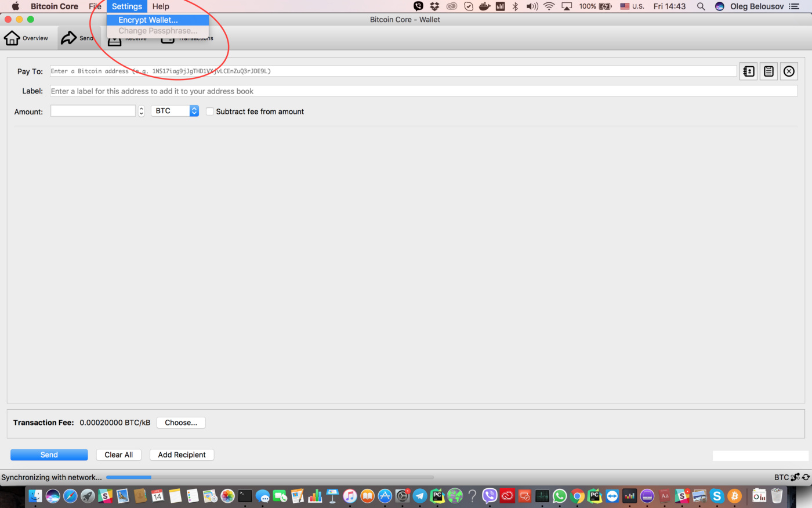The width and height of the screenshot is (812, 508).
Task: Select the BTC unit label in status bar
Action: pos(781,477)
